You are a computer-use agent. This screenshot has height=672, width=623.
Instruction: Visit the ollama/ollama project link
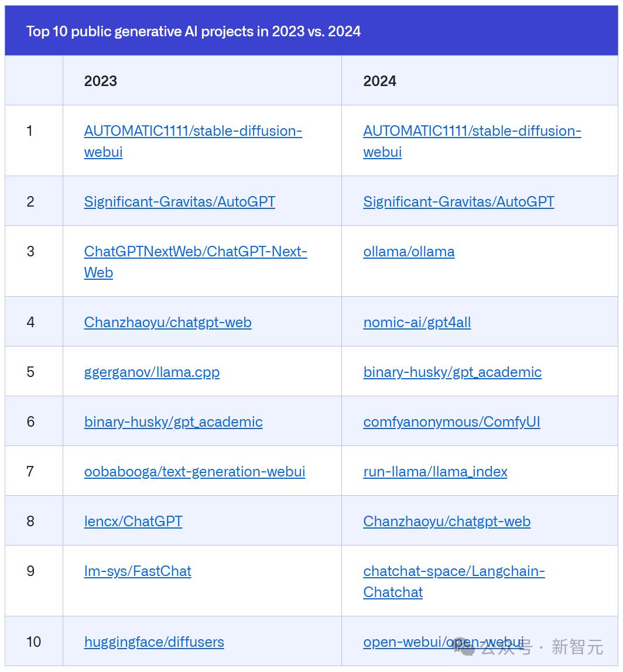409,252
